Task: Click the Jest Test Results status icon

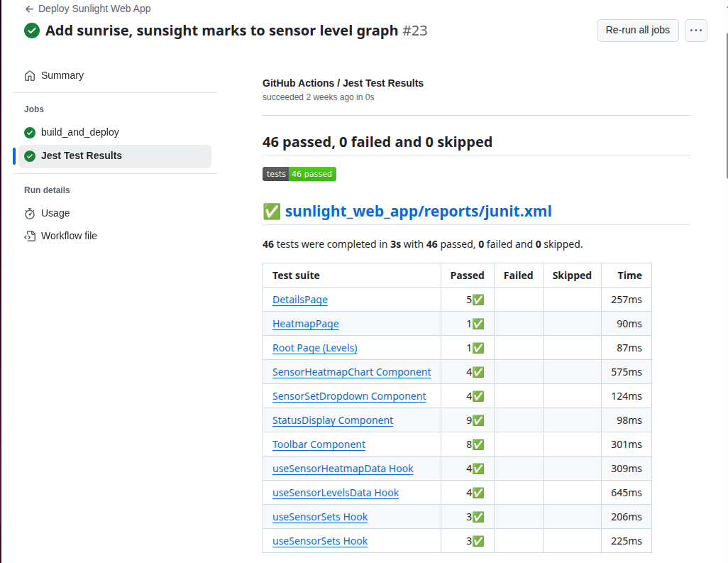Action: (x=30, y=156)
